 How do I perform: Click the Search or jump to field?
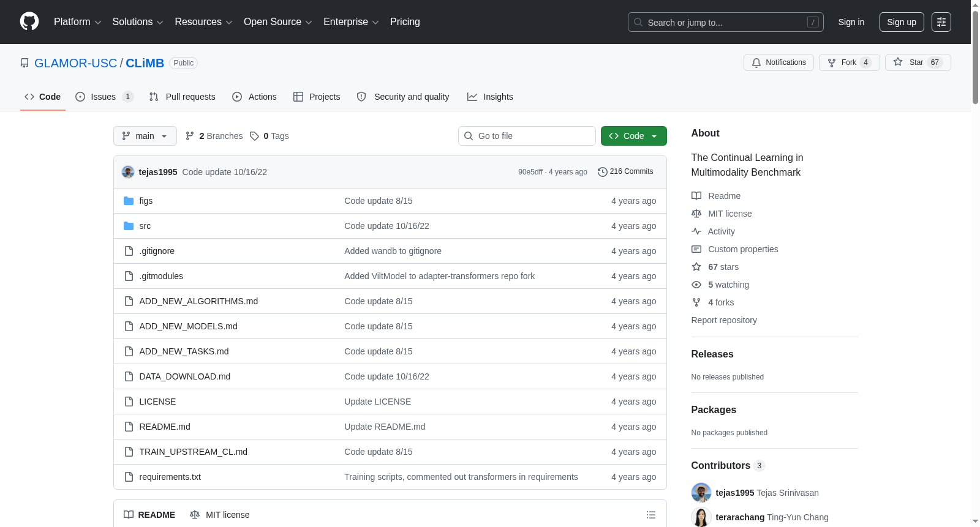tap(726, 22)
